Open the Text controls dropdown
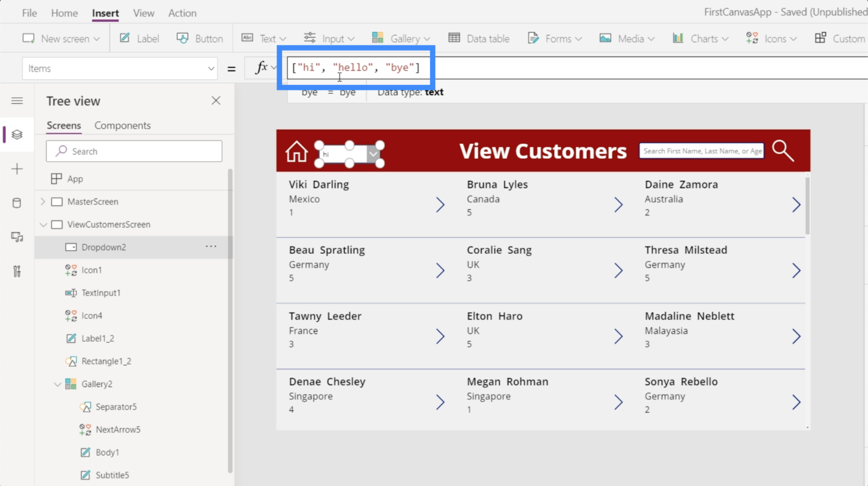 coord(263,38)
